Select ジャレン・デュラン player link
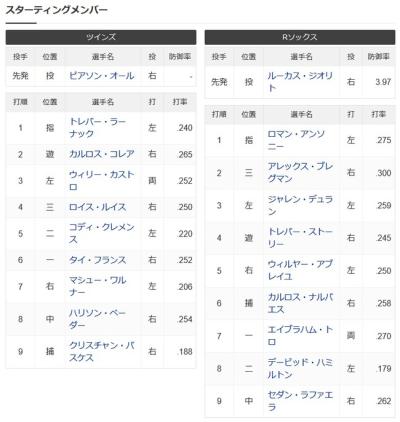400x422 pixels. point(300,205)
